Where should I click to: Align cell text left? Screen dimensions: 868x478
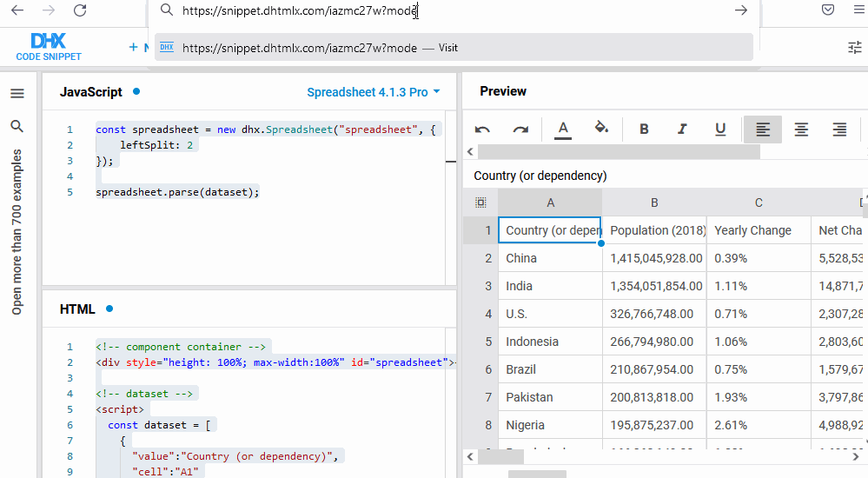coord(763,129)
